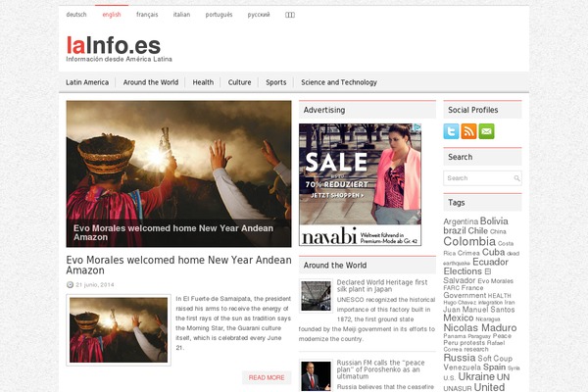Select the Argentina tag

(x=461, y=221)
